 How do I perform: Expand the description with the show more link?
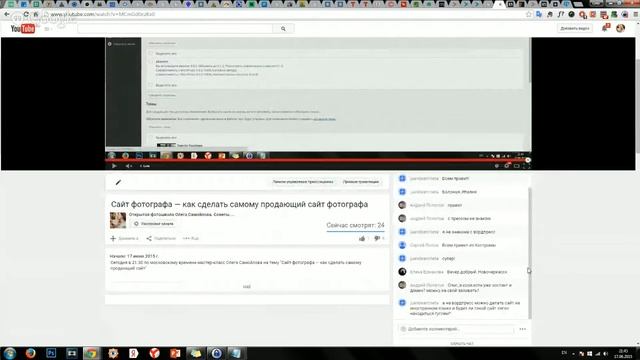coord(247,287)
